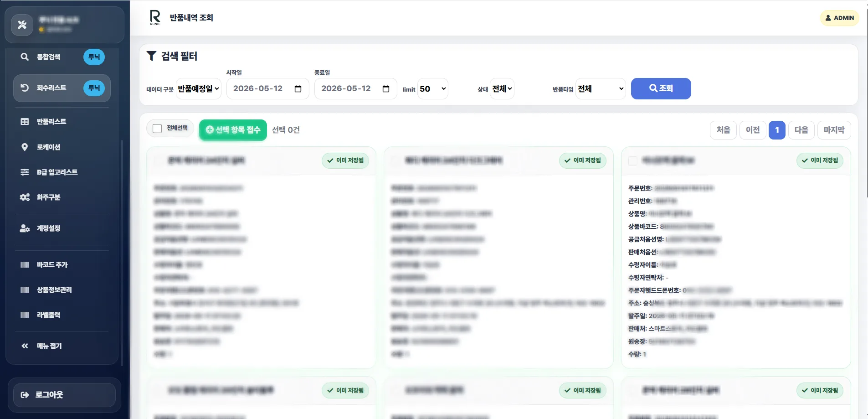Click the 로케이션 map pin icon
Viewport: 868px width, 419px height.
coord(25,147)
